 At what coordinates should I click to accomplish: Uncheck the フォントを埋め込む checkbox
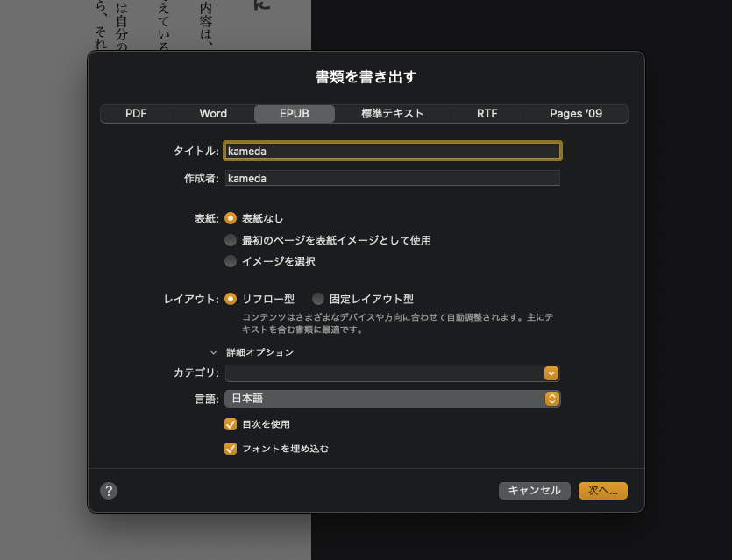231,449
